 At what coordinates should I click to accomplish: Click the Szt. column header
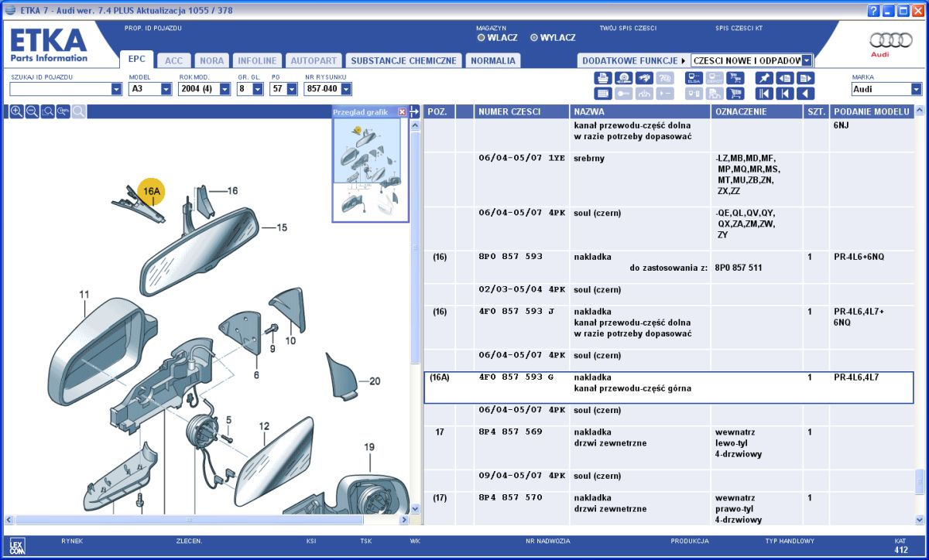tap(816, 111)
